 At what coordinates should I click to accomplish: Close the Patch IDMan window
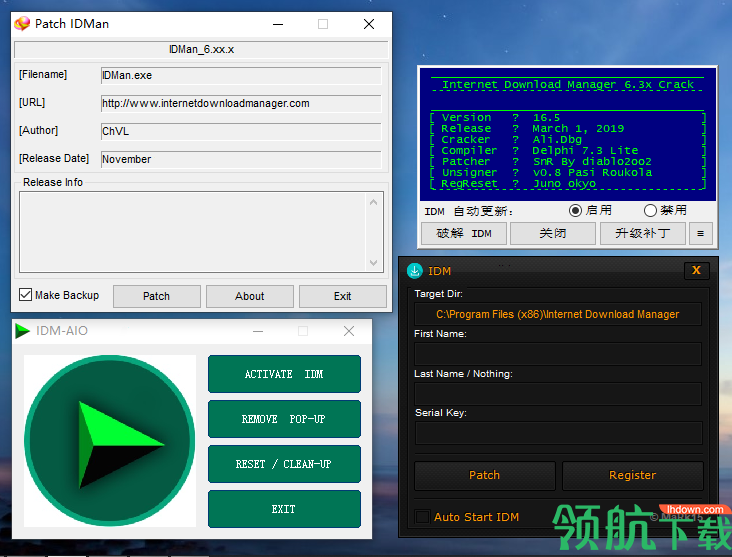[x=369, y=24]
